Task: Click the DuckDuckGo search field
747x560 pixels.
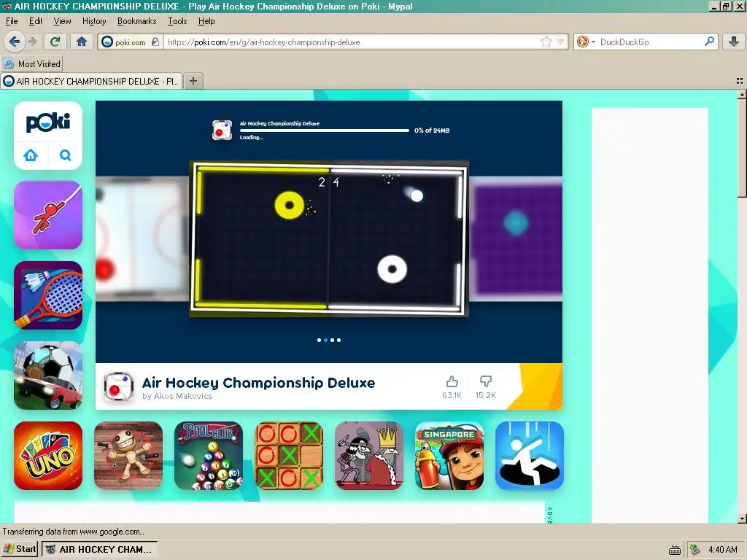Action: click(650, 42)
